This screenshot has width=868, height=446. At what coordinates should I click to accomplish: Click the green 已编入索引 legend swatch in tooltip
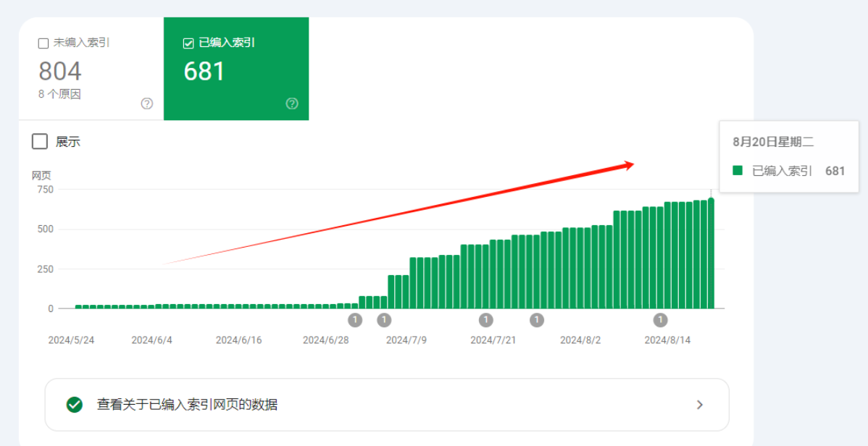click(738, 171)
